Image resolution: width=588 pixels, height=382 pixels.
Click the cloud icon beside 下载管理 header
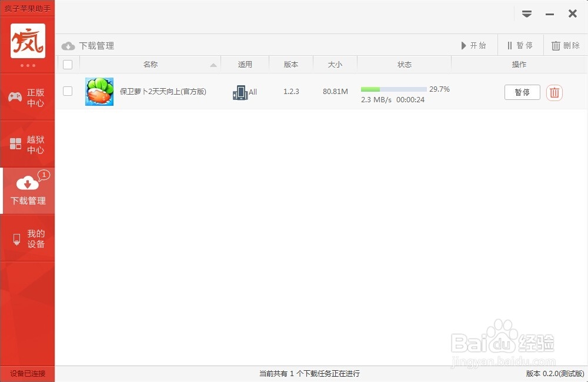pos(69,45)
